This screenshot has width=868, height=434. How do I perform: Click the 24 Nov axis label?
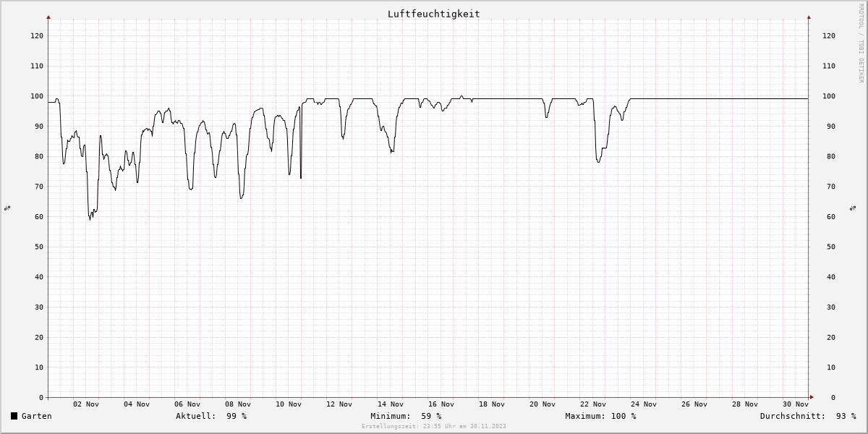pyautogui.click(x=644, y=404)
